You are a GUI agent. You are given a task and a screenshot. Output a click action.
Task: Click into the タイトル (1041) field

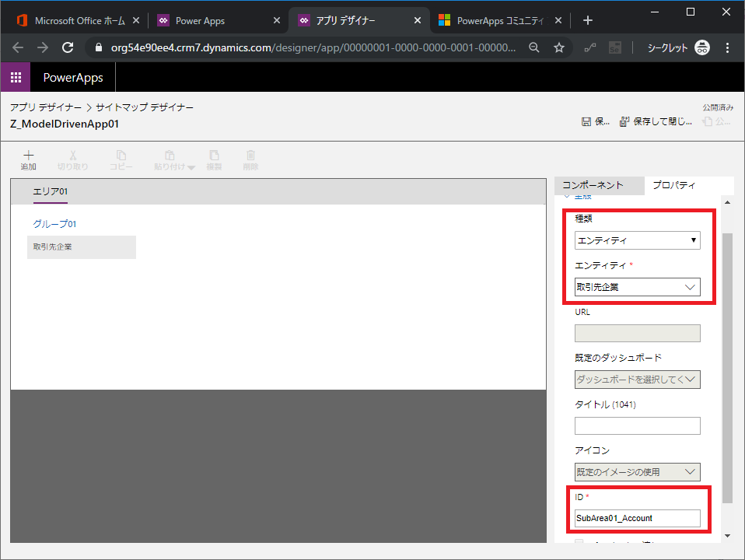click(637, 426)
